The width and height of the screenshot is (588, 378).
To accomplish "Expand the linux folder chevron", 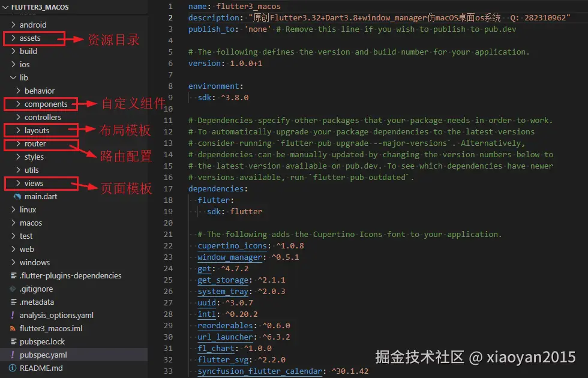I will pyautogui.click(x=13, y=209).
